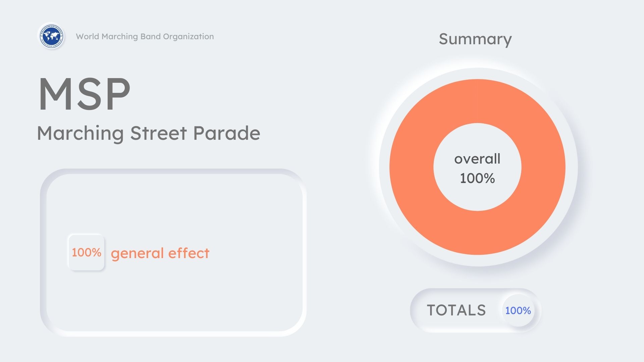Click the Summary heading
Viewport: 644px width, 362px height.
click(475, 39)
